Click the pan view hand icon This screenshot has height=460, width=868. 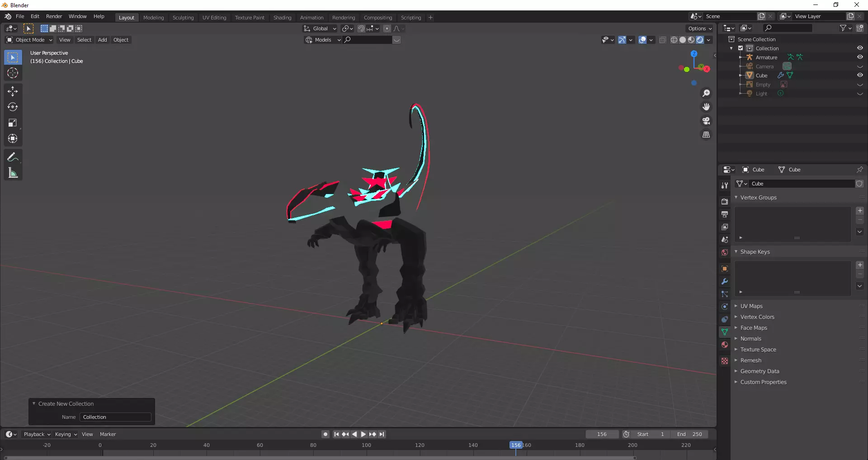(706, 107)
